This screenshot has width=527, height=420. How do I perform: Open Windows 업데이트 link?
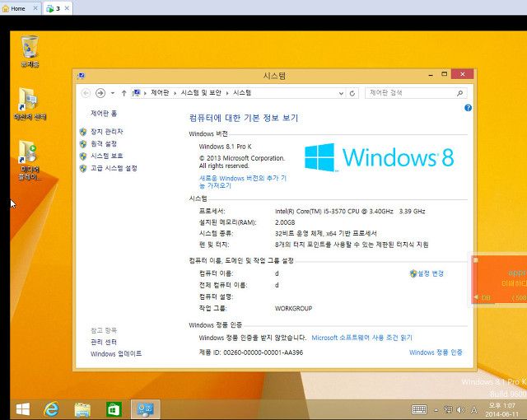pyautogui.click(x=116, y=354)
